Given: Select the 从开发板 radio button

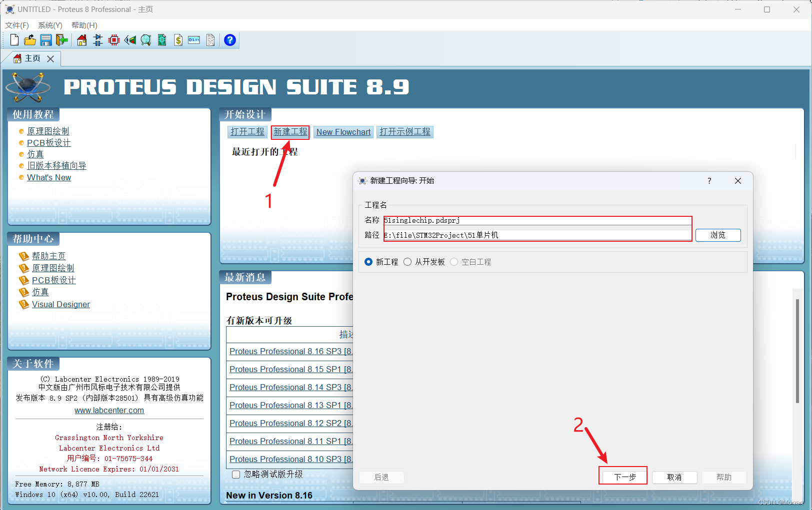Looking at the screenshot, I should pyautogui.click(x=407, y=262).
